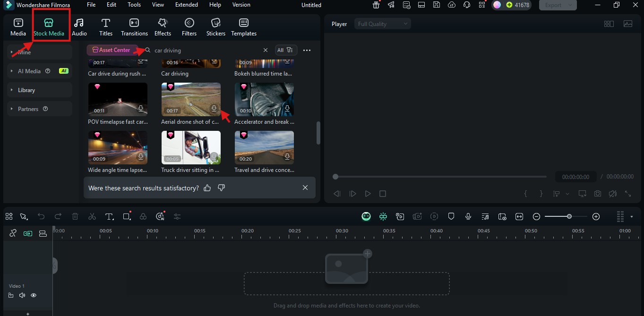The height and width of the screenshot is (316, 644).
Task: Select the text T tool in timeline toolbar
Action: (x=109, y=216)
